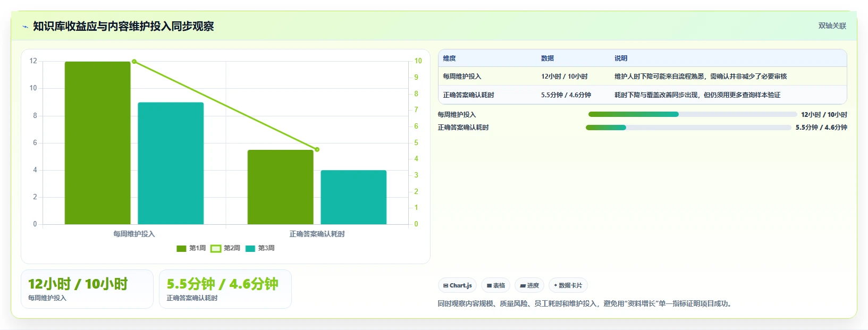Click the footnote text starting 同时观察内容规模
868x330 pixels.
coord(586,304)
